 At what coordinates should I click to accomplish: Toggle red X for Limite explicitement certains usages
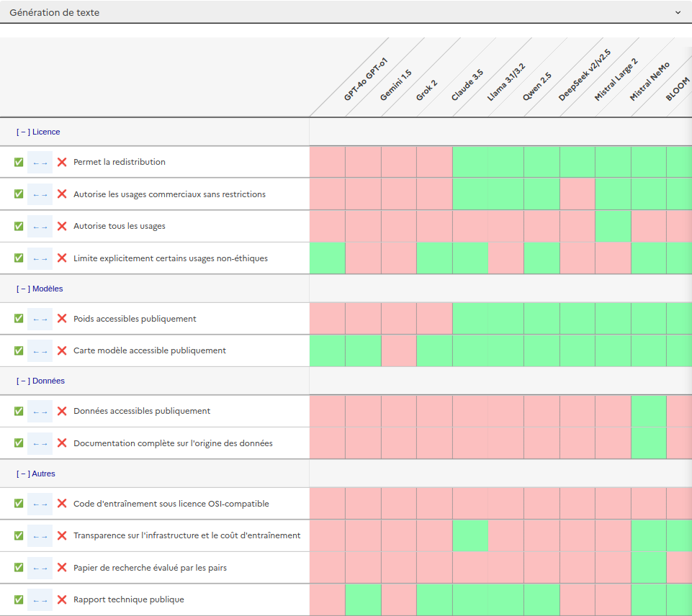click(x=62, y=258)
